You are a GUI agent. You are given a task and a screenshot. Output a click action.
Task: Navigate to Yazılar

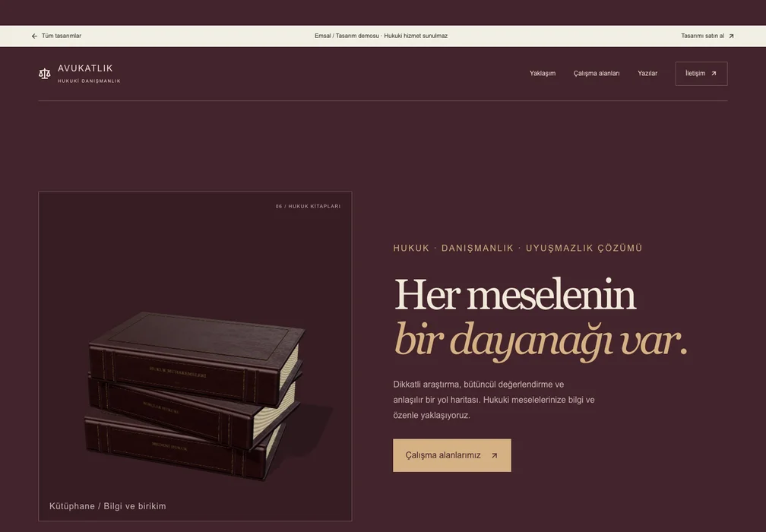[x=647, y=73]
